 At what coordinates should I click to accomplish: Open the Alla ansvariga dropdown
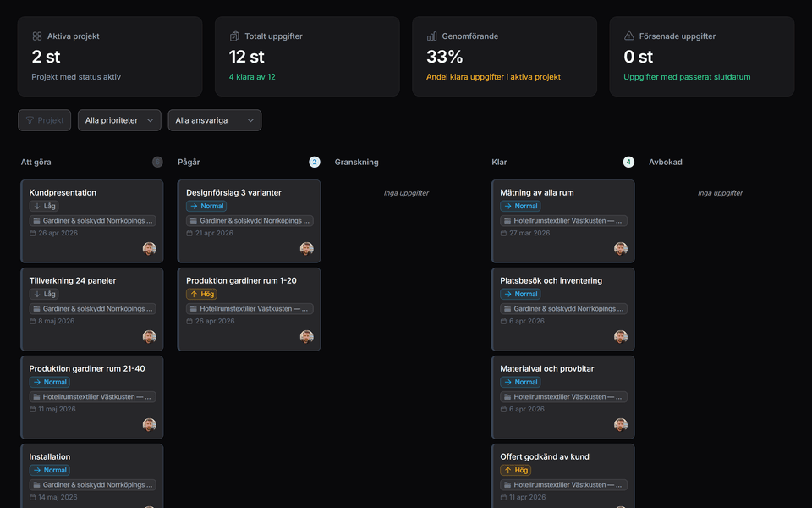[x=214, y=120]
